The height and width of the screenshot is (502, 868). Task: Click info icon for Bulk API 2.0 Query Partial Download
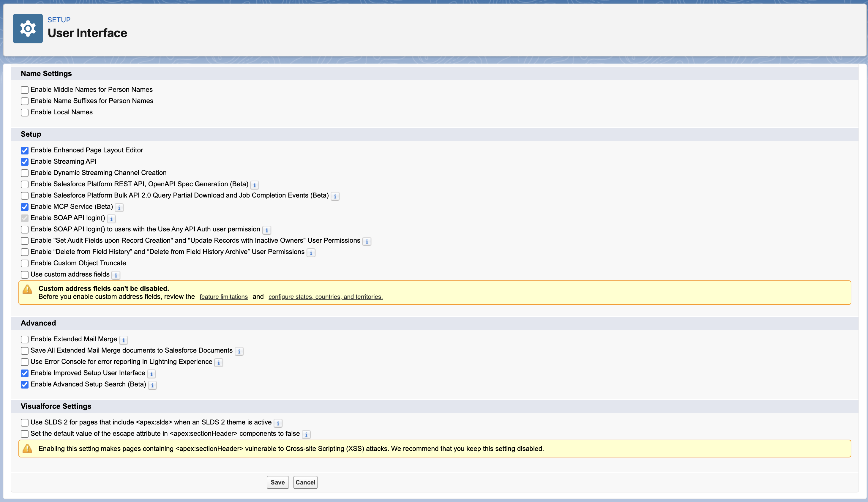coord(335,196)
